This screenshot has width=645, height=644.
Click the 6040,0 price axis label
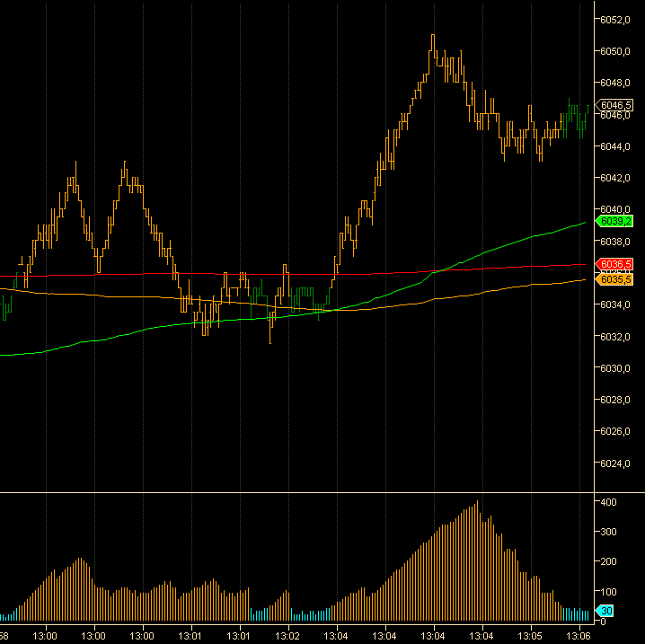pos(615,210)
